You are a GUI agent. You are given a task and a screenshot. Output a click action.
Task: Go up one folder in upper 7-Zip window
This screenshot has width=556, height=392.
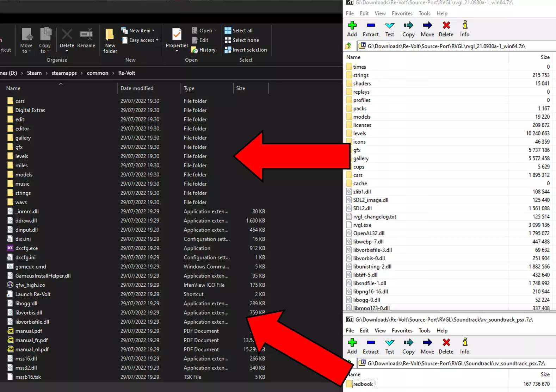pos(348,46)
